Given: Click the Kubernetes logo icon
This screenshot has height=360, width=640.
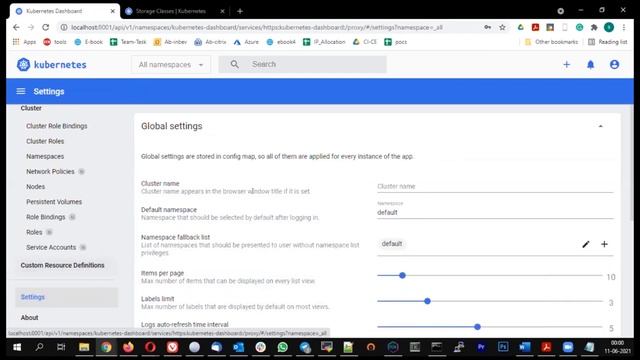Looking at the screenshot, I should click(x=23, y=64).
